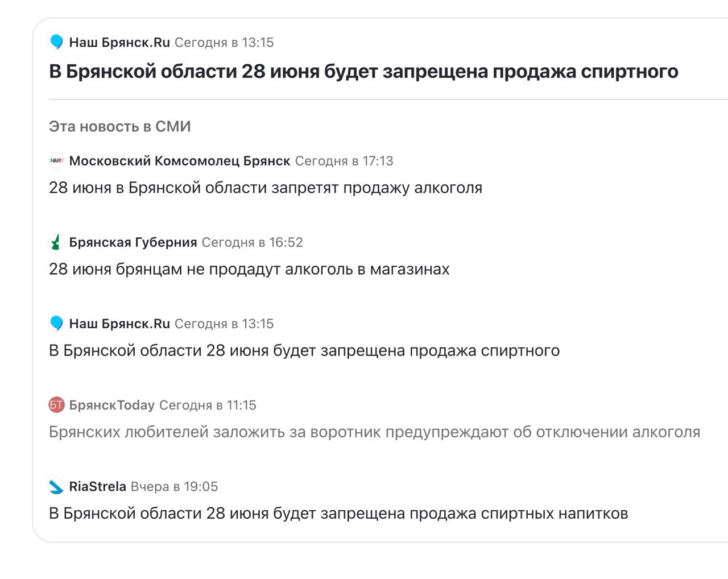Open Московский Комсомолец Брянск source name
The height and width of the screenshot is (579, 728).
point(180,161)
